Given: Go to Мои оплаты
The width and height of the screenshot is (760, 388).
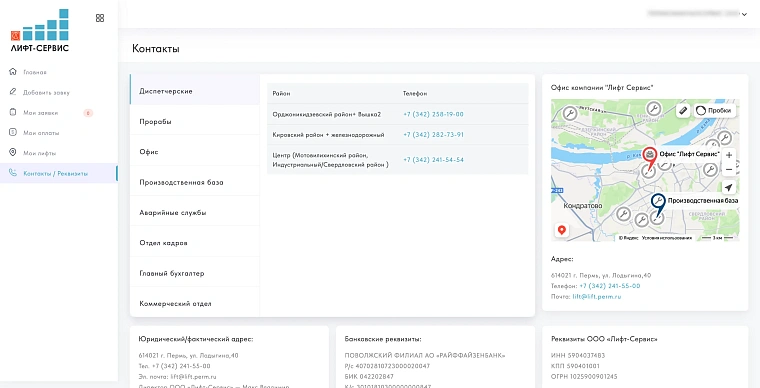Looking at the screenshot, I should tap(41, 133).
